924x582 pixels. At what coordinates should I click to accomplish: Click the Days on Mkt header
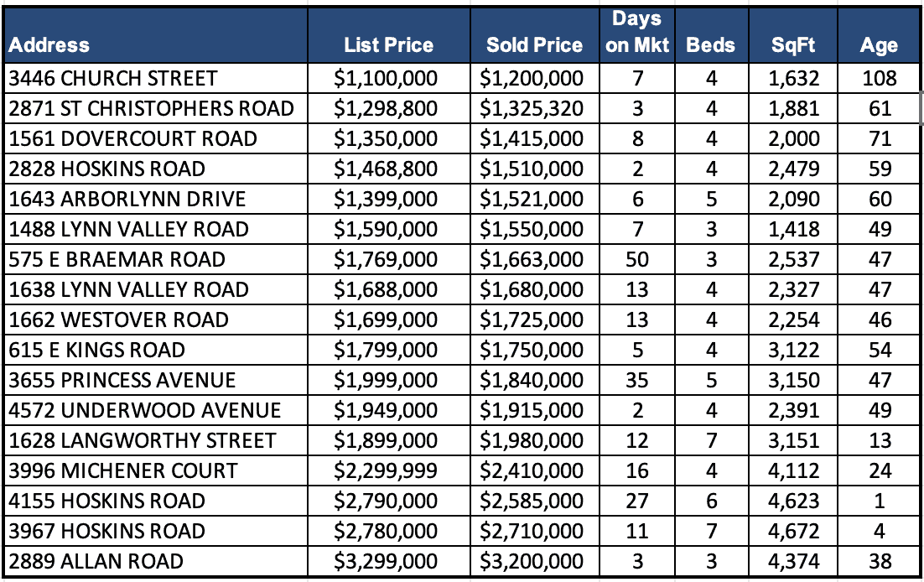tap(637, 33)
